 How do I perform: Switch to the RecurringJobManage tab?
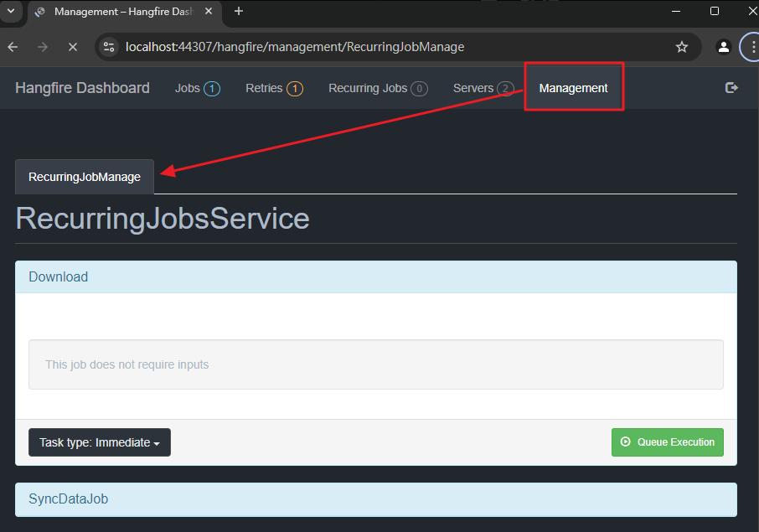[85, 177]
